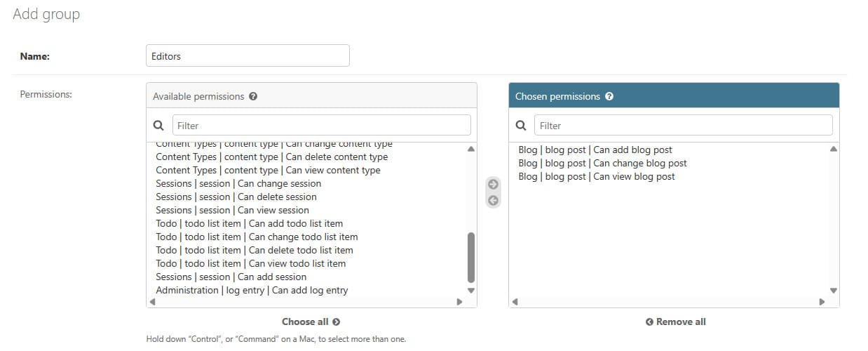Open help icon beside Chosen permissions

[x=609, y=96]
